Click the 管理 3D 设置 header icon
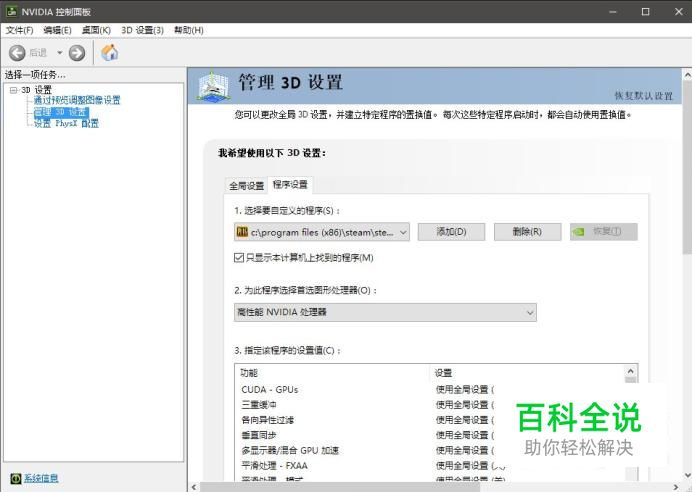The width and height of the screenshot is (692, 492). (214, 86)
